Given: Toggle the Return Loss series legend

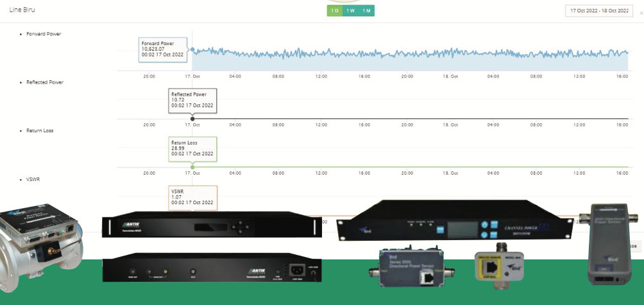Looking at the screenshot, I should 40,130.
